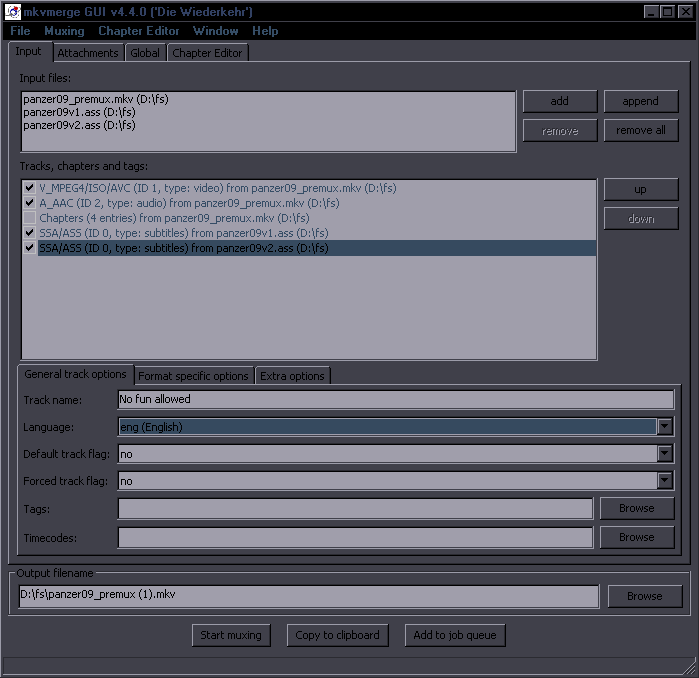Enable the Chapters (4 entries) checkbox
The image size is (699, 678).
click(x=29, y=218)
